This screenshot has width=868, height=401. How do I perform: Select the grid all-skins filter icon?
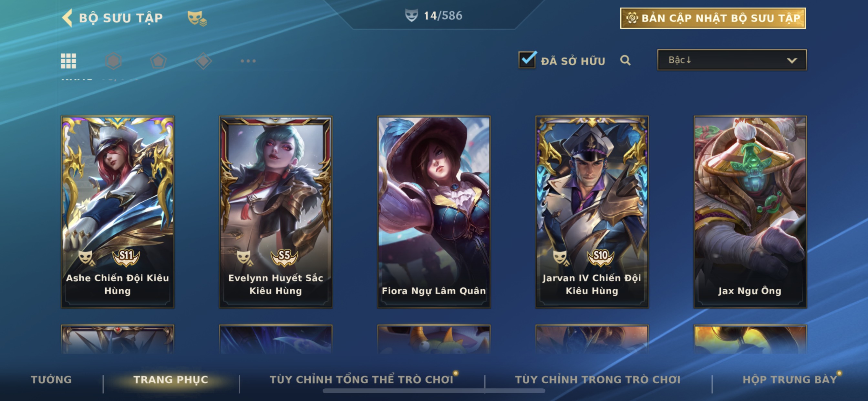coord(68,61)
